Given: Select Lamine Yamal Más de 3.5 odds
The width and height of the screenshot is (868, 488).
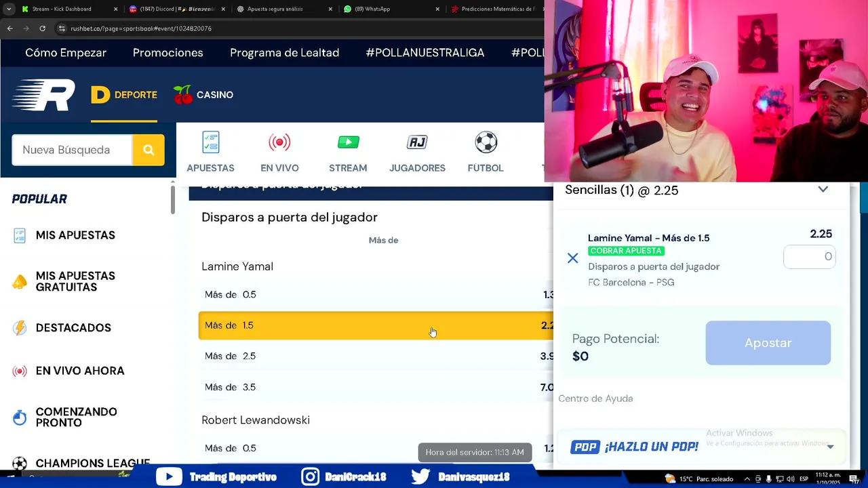Looking at the screenshot, I should [x=377, y=387].
